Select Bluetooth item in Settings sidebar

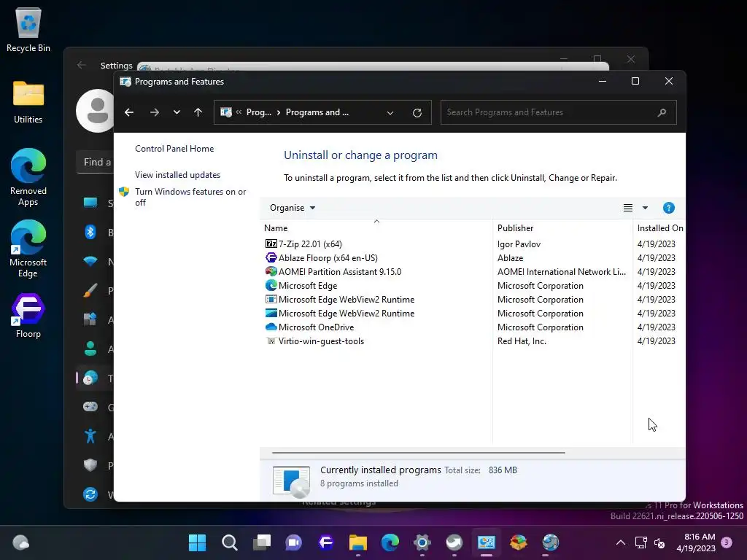click(90, 233)
